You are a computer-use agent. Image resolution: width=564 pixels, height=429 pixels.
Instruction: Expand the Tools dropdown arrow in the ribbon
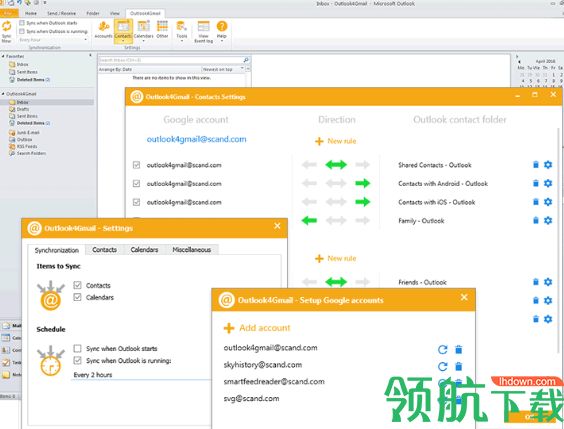[x=182, y=41]
